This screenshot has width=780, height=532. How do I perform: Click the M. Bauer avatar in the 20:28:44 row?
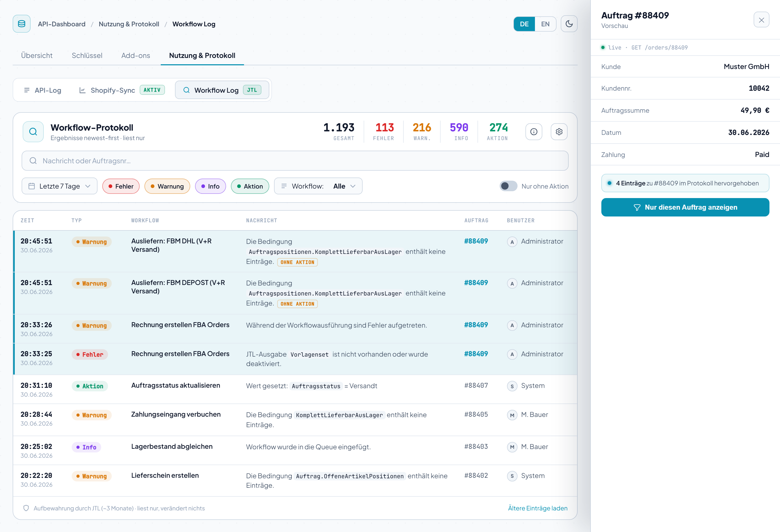[x=512, y=415]
